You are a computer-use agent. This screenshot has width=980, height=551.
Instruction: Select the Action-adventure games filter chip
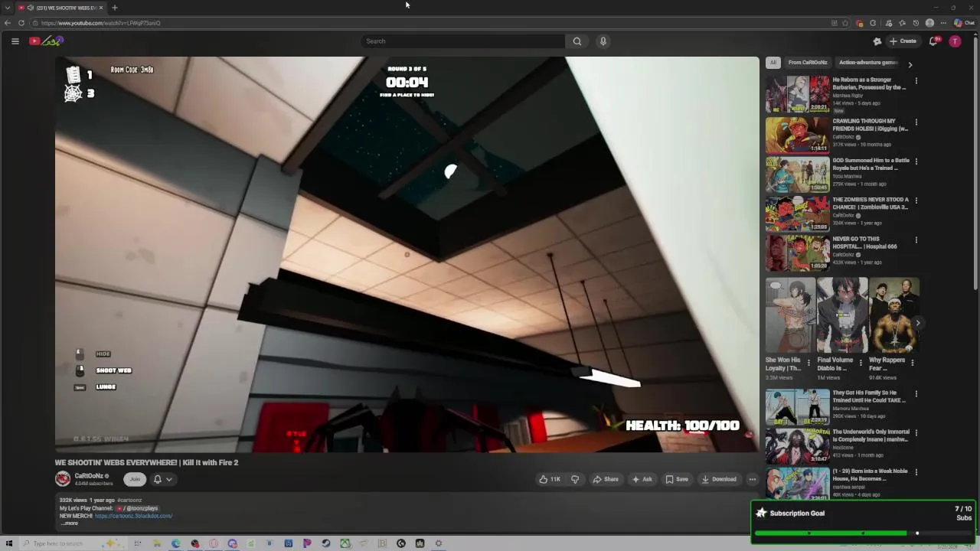[x=867, y=63]
